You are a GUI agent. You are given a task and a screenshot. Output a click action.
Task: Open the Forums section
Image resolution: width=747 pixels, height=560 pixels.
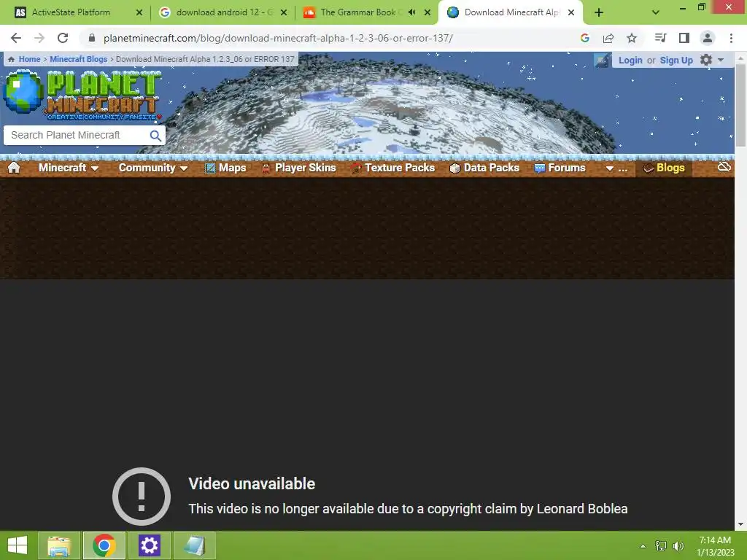(560, 168)
